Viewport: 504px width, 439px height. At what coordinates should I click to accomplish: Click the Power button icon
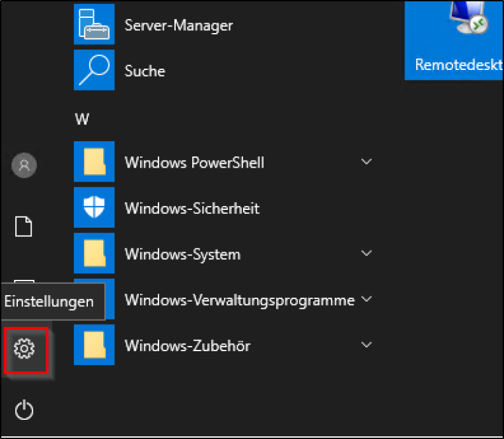pyautogui.click(x=24, y=410)
